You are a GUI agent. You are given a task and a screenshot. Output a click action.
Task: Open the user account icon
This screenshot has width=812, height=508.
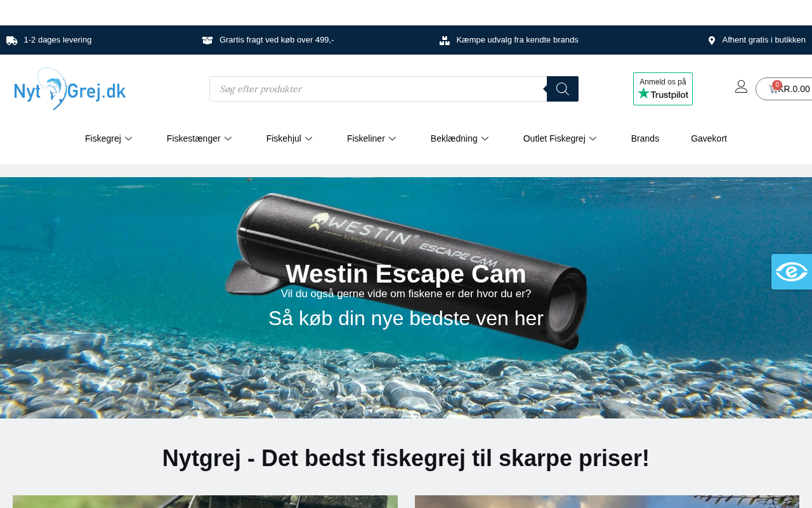(741, 87)
